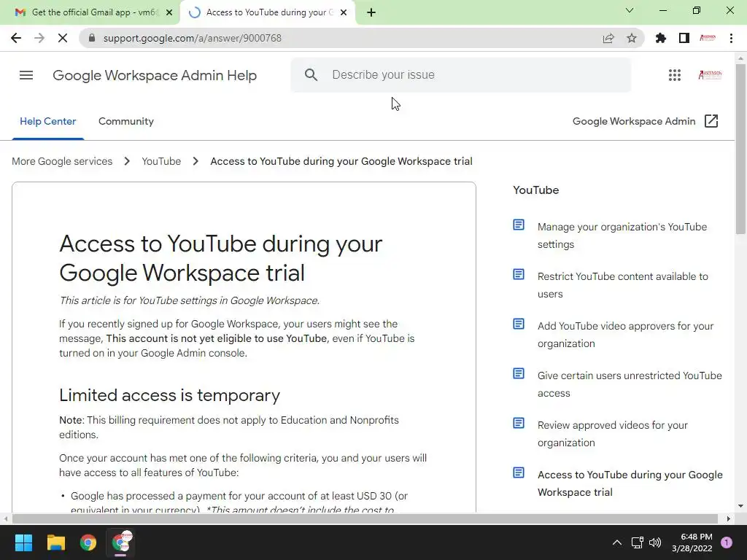Open Restrict YouTube content available to users
Screen dimensions: 747x560
tap(623, 285)
